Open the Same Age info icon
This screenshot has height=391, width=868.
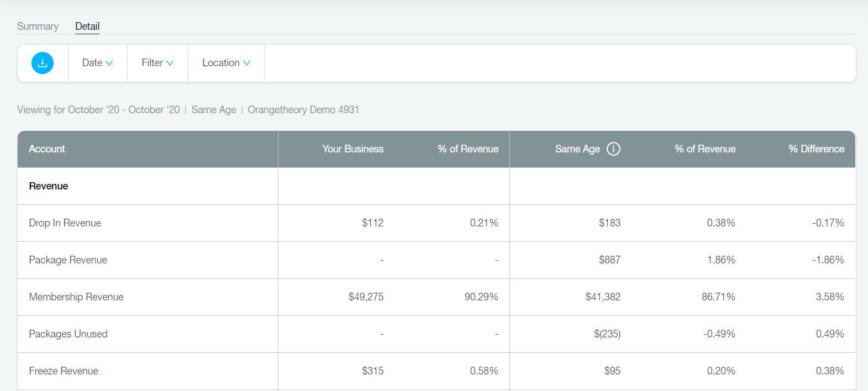click(x=613, y=149)
